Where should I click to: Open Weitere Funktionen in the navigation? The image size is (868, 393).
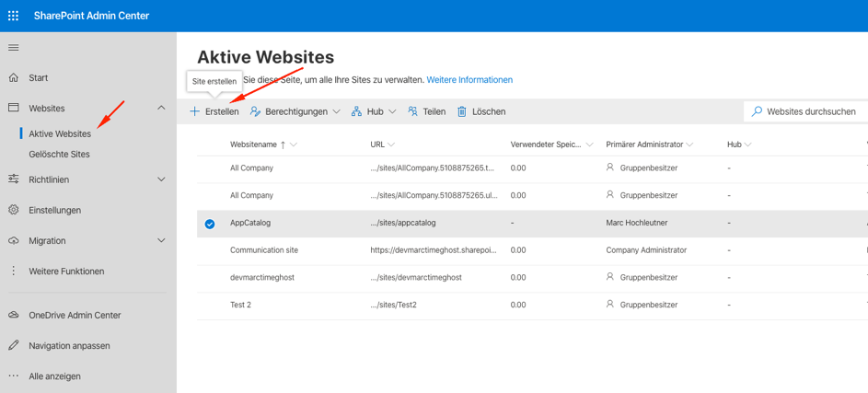click(66, 272)
